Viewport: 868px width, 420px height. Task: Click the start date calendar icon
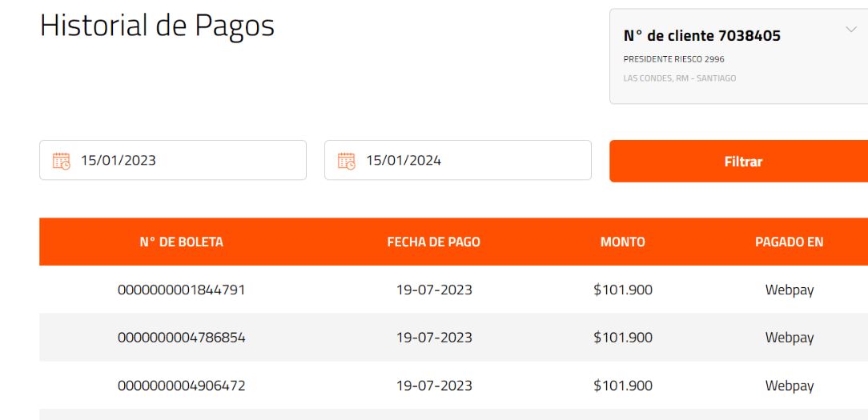(x=62, y=161)
